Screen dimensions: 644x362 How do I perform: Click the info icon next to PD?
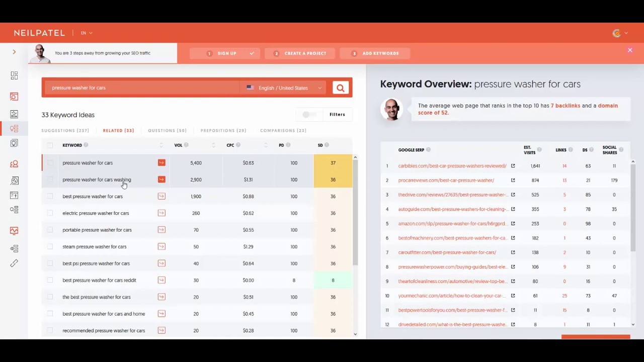pyautogui.click(x=288, y=145)
